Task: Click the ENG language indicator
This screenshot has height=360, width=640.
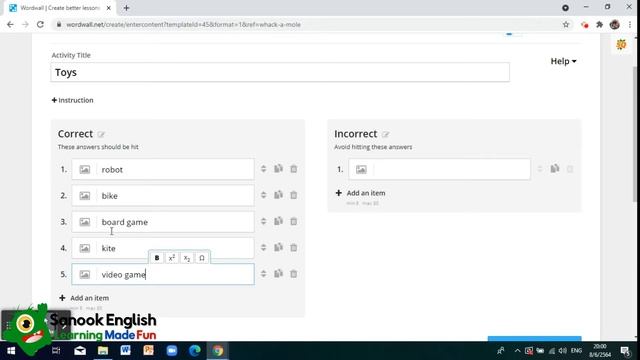Action: click(576, 351)
